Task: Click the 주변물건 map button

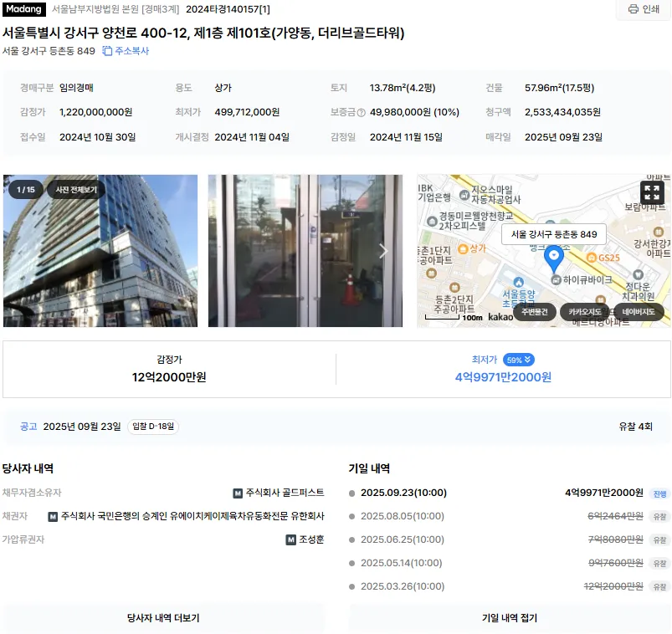Action: click(535, 312)
